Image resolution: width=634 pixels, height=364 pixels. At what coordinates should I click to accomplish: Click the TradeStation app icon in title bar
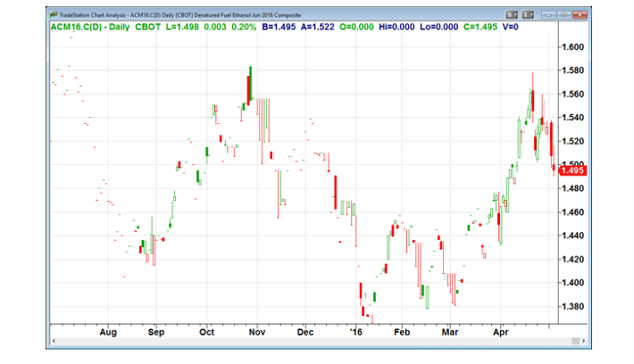pyautogui.click(x=54, y=15)
